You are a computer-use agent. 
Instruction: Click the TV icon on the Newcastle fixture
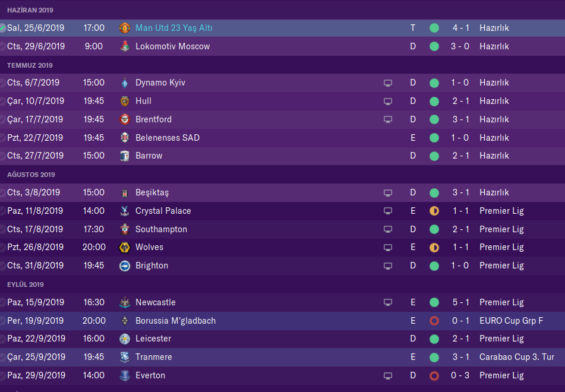[388, 302]
